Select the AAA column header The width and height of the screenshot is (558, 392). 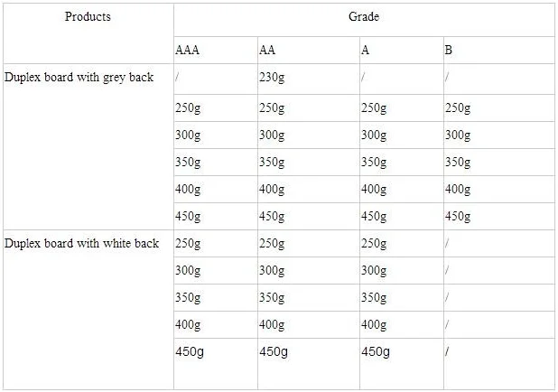coord(187,50)
